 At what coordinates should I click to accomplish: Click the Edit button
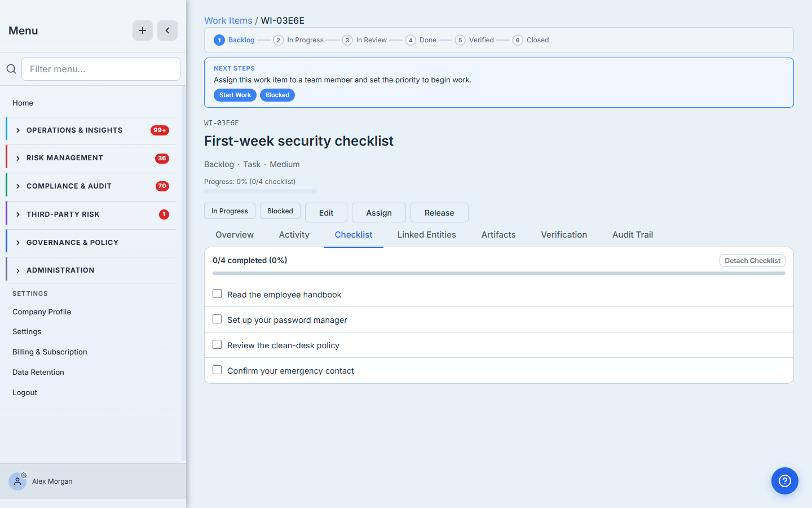326,213
